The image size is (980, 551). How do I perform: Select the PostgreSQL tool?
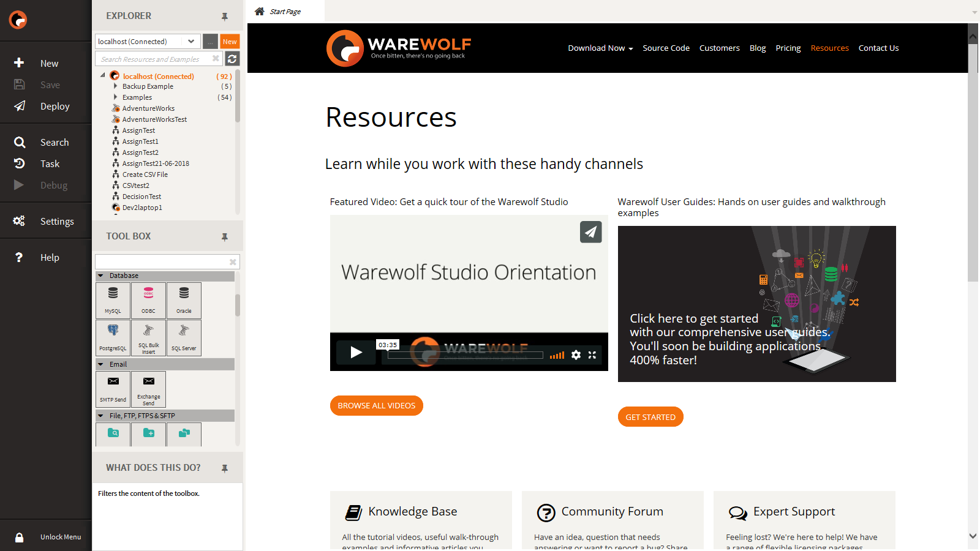tap(113, 337)
